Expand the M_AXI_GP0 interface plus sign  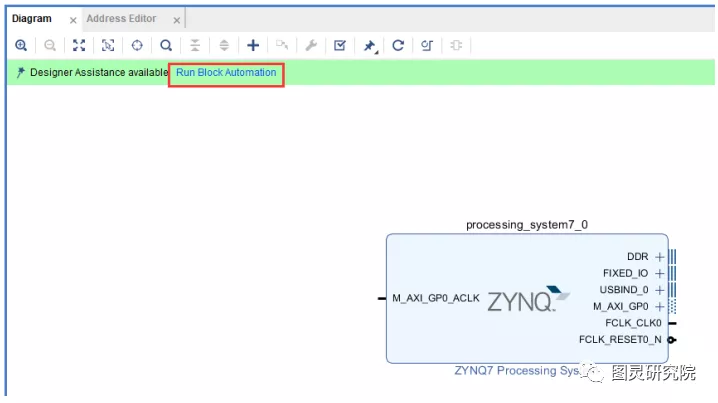(659, 306)
